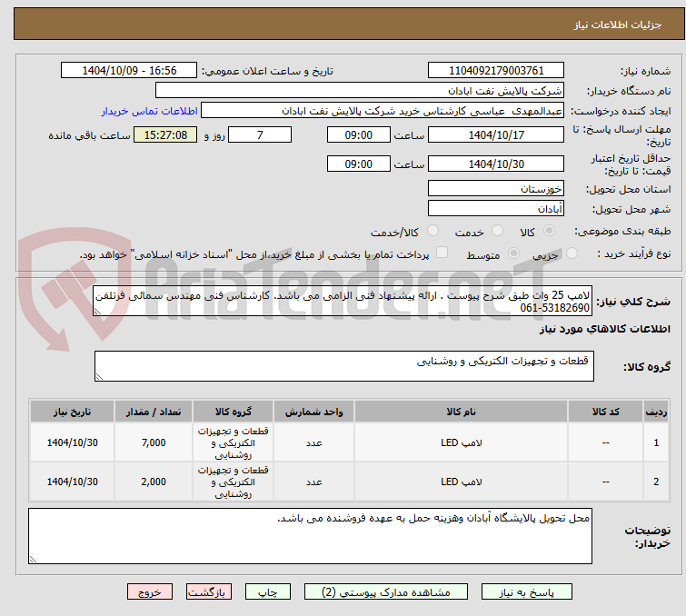The width and height of the screenshot is (686, 616).
Task: Click the quantity 7,000 cell
Action: 154,442
